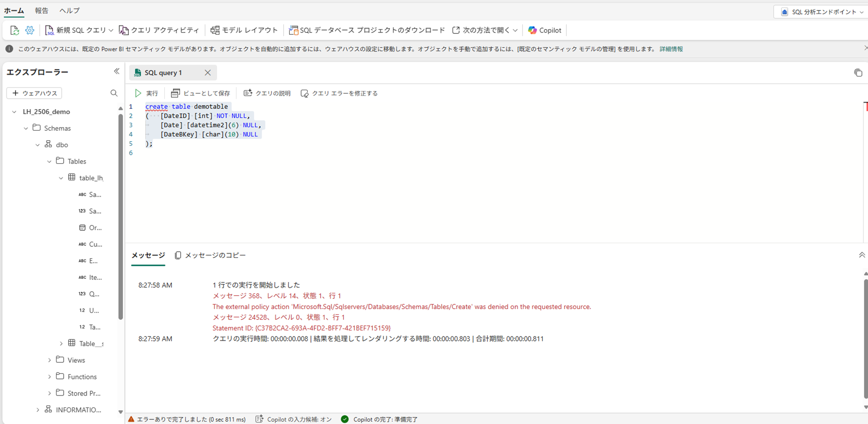Open the SQL 分析エンドポイント selector
This screenshot has height=424, width=868.
pyautogui.click(x=821, y=12)
